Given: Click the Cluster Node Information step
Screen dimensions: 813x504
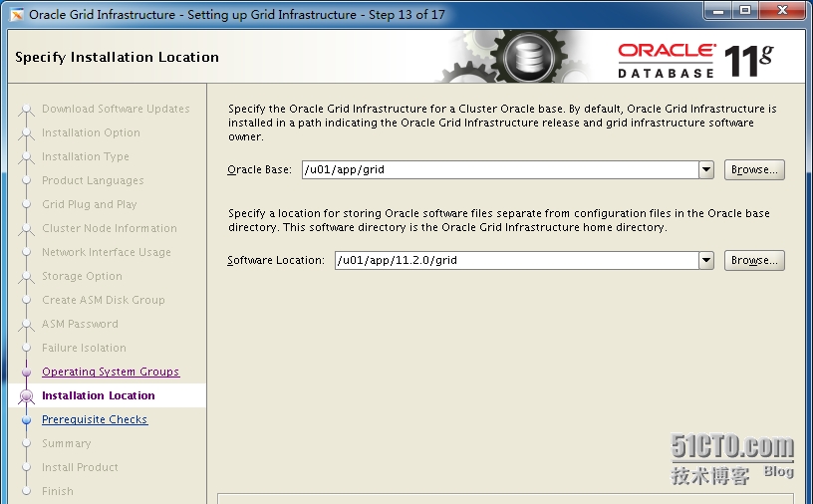Looking at the screenshot, I should (110, 228).
